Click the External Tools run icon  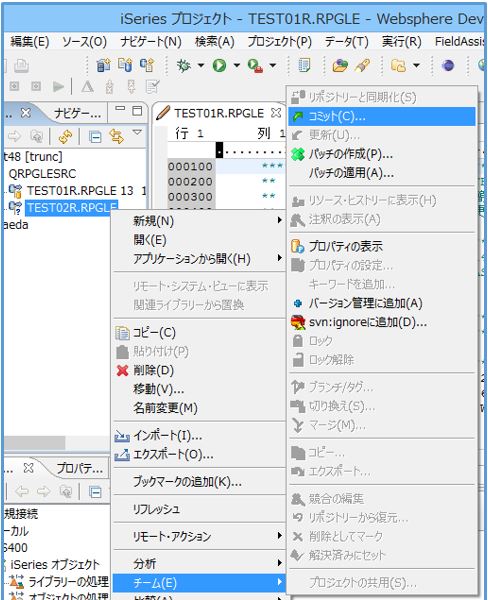[x=255, y=65]
